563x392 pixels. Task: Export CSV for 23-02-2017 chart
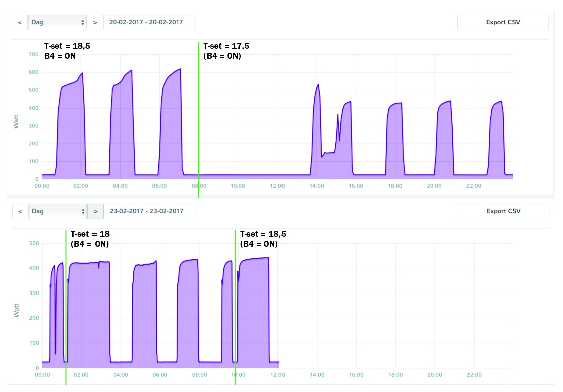[503, 211]
